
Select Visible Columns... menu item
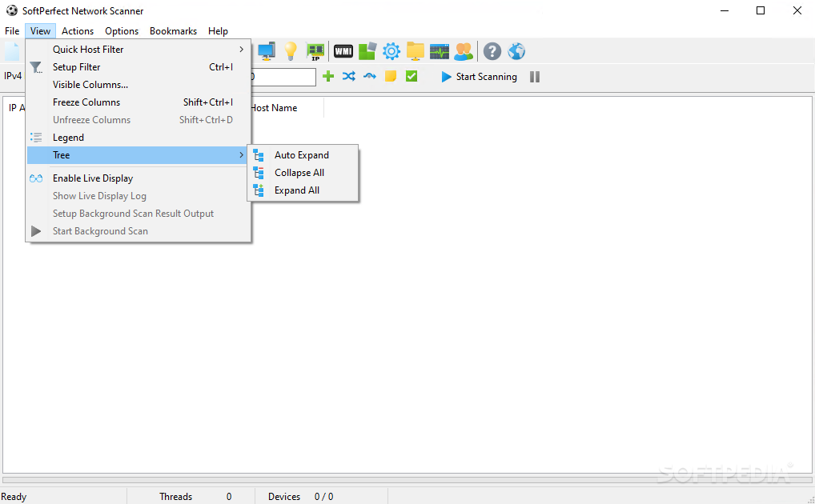click(138, 85)
